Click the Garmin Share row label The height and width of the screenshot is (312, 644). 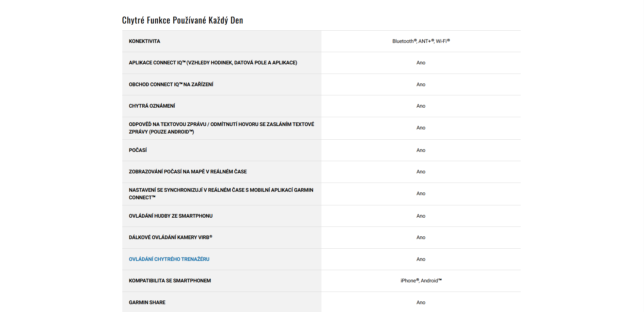coord(147,302)
